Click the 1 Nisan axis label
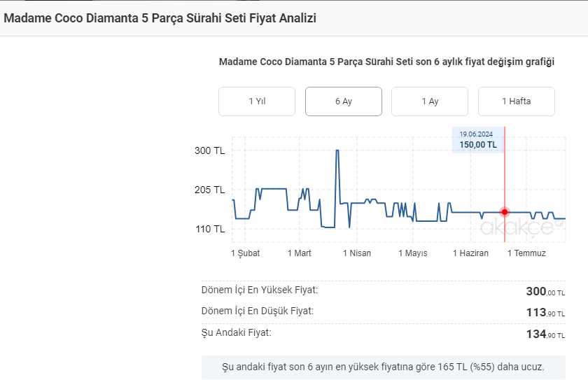This screenshot has width=588, height=380. point(357,253)
